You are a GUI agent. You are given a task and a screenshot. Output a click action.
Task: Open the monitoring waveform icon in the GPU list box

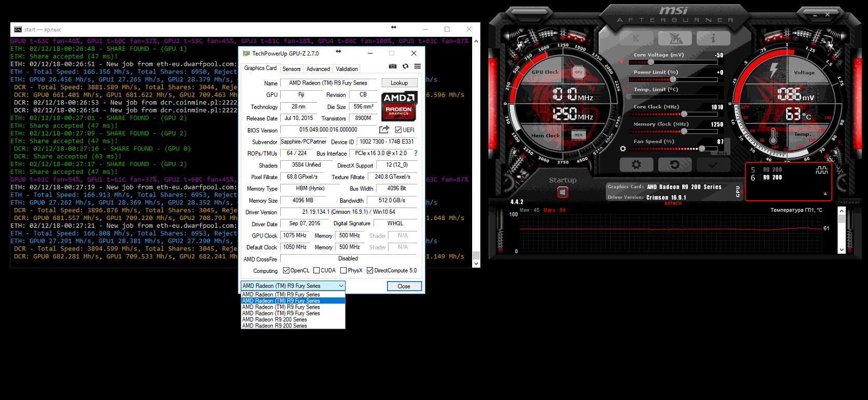point(822,170)
